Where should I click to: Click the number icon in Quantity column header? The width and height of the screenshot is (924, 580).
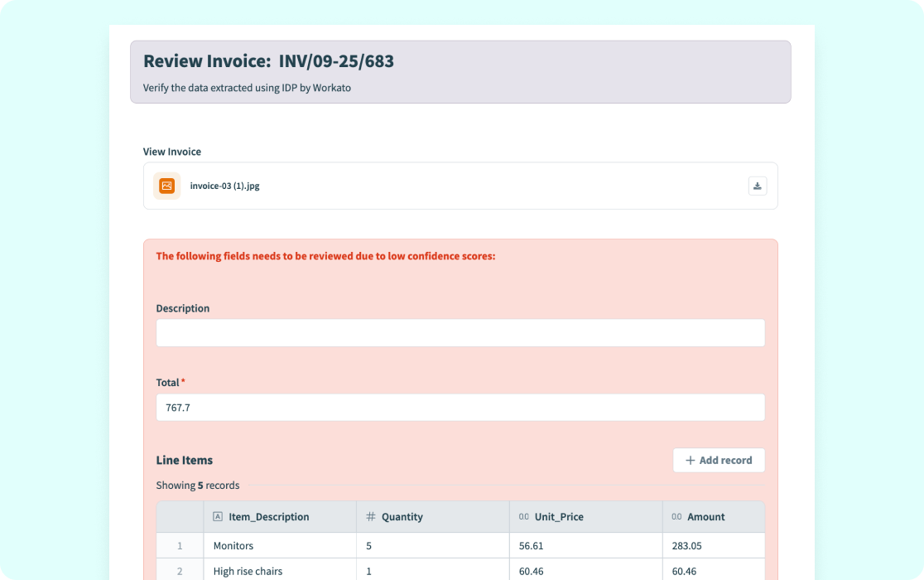coord(370,516)
